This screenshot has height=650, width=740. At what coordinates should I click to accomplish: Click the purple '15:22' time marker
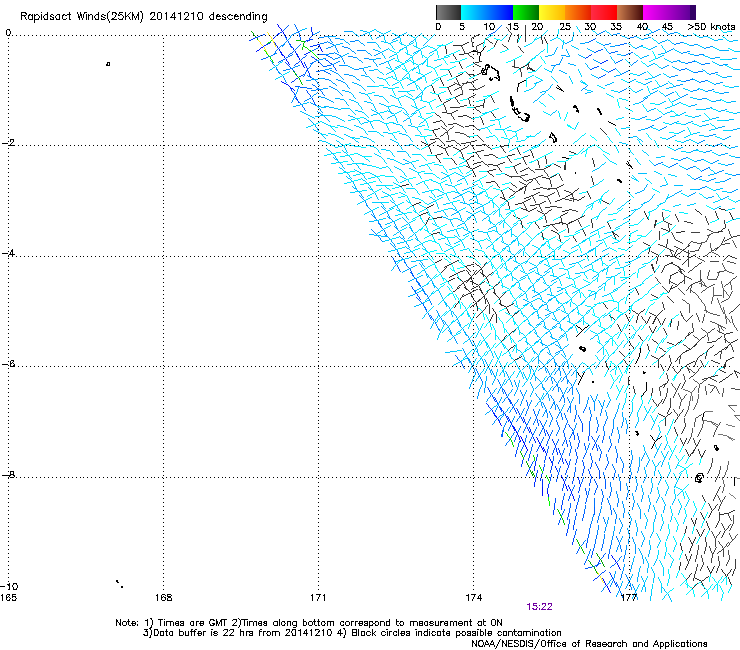click(x=539, y=607)
